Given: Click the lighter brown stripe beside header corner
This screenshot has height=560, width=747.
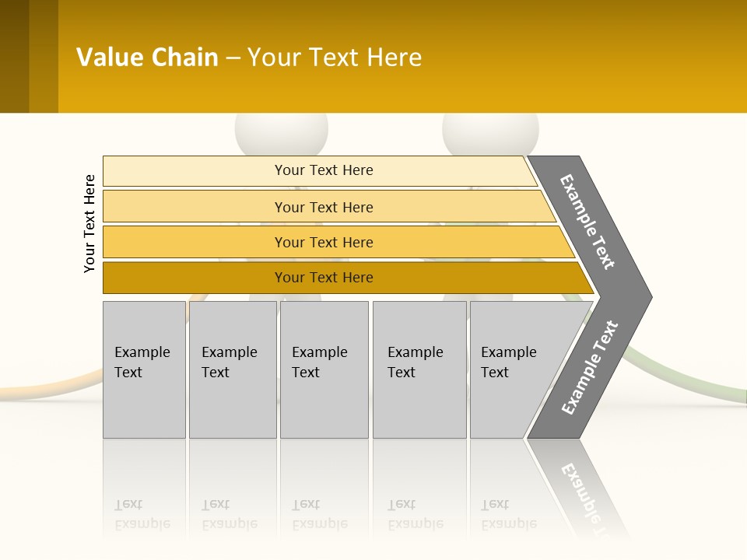Looking at the screenshot, I should pos(44,56).
